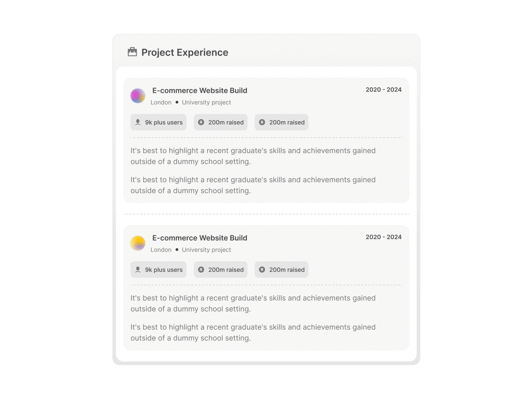Click the yellow gradient project avatar
Viewport: 532px width, 399px height.
138,243
